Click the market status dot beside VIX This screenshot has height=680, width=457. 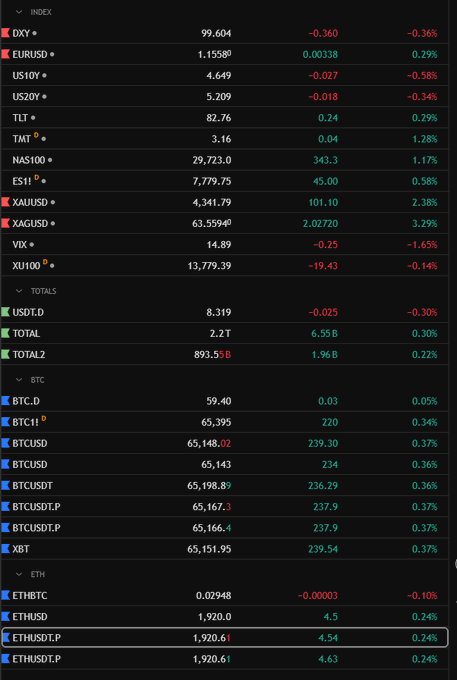click(x=32, y=245)
